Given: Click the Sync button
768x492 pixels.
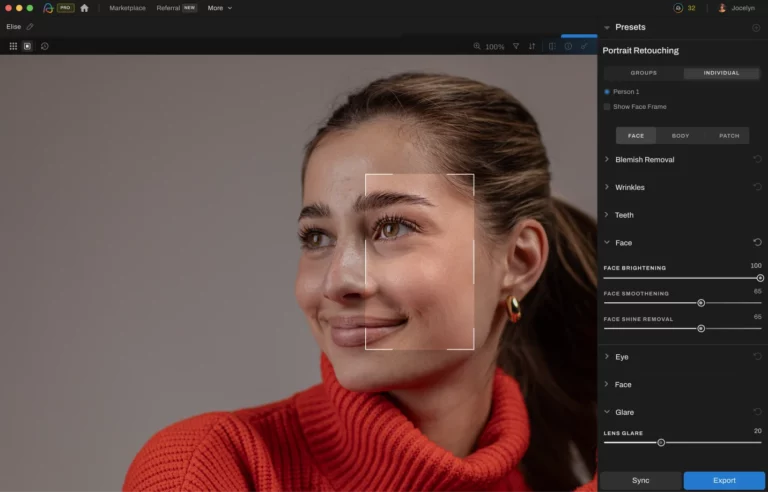Looking at the screenshot, I should point(641,480).
